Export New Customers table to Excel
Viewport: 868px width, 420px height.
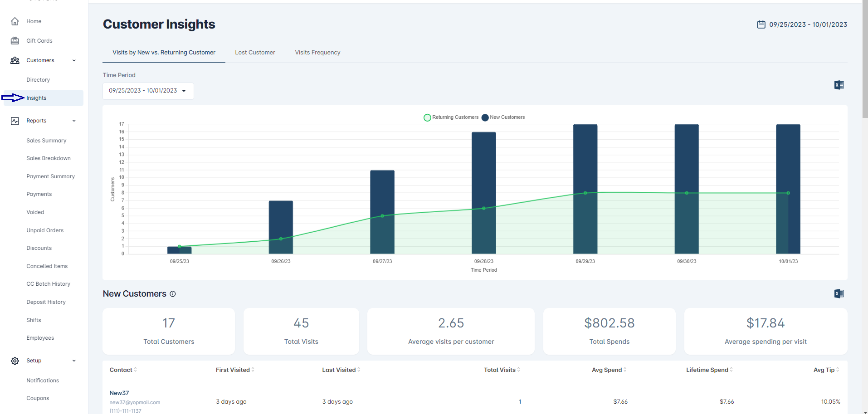coord(839,293)
